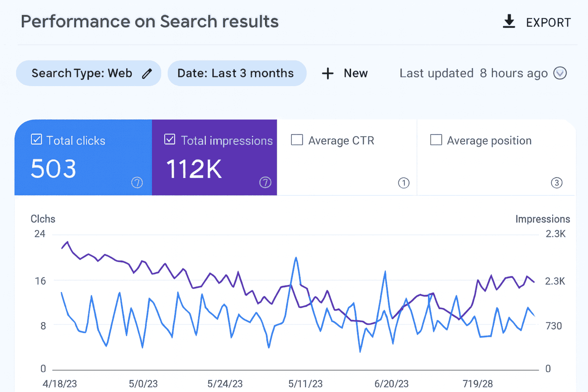Screen dimensions: 588x392
Task: Enable the Average CTR checkbox
Action: click(x=297, y=140)
